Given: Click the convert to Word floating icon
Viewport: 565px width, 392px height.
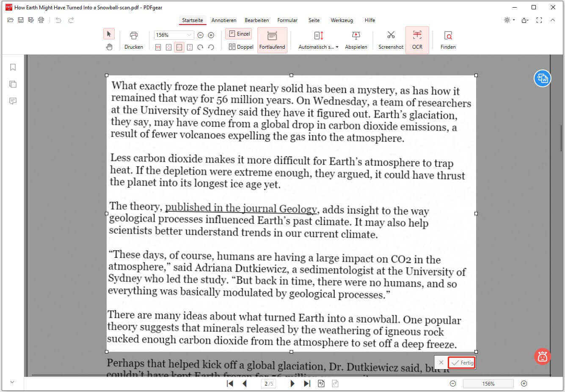Looking at the screenshot, I should click(x=542, y=78).
